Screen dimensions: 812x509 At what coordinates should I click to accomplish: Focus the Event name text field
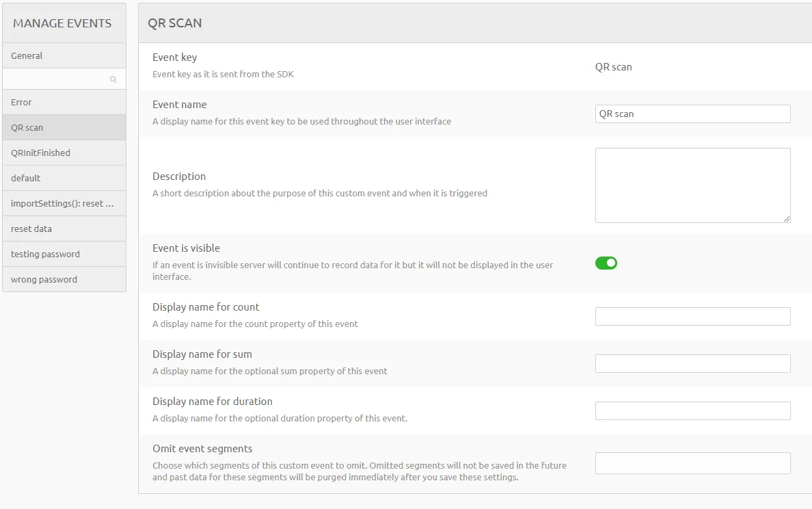pos(692,114)
